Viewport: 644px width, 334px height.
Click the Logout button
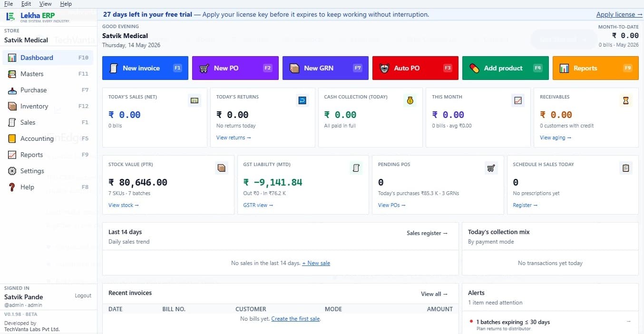point(83,295)
